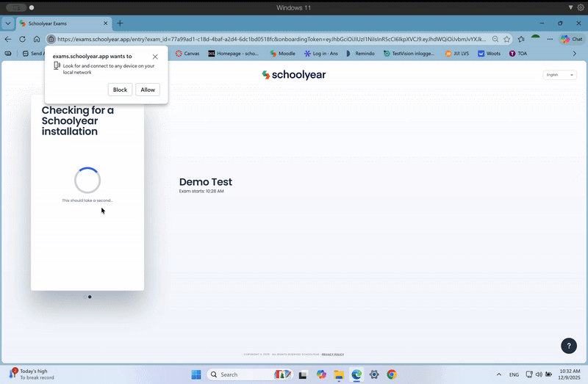Click the address bar URL field
This screenshot has height=384, width=588.
coord(272,39)
